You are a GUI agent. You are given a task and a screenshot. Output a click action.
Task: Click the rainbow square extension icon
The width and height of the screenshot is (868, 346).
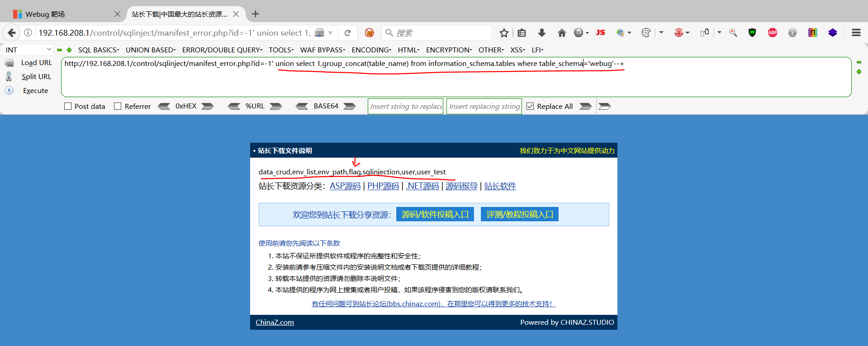tap(813, 33)
